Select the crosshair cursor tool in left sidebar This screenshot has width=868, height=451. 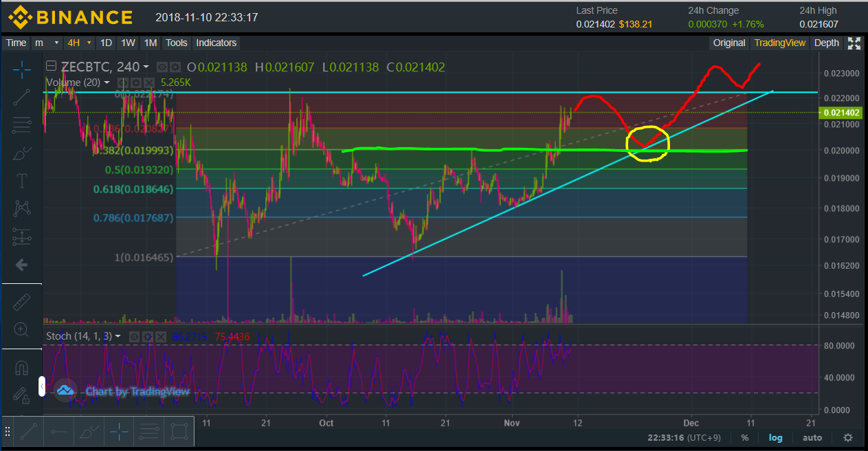click(x=21, y=69)
